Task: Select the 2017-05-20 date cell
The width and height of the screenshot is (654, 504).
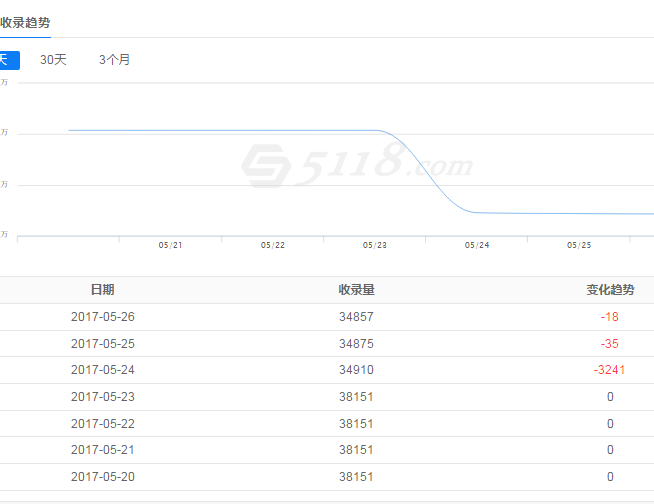Action: (102, 477)
